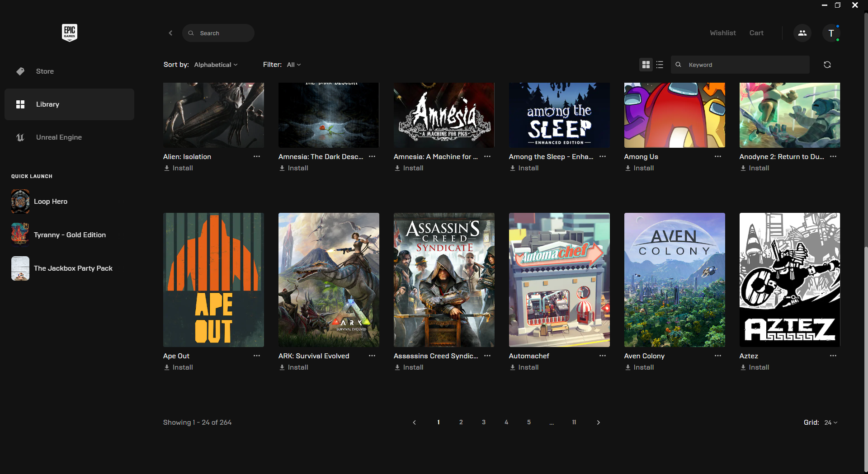Viewport: 868px width, 474px height.
Task: Open options menu for Aztez
Action: click(x=833, y=356)
